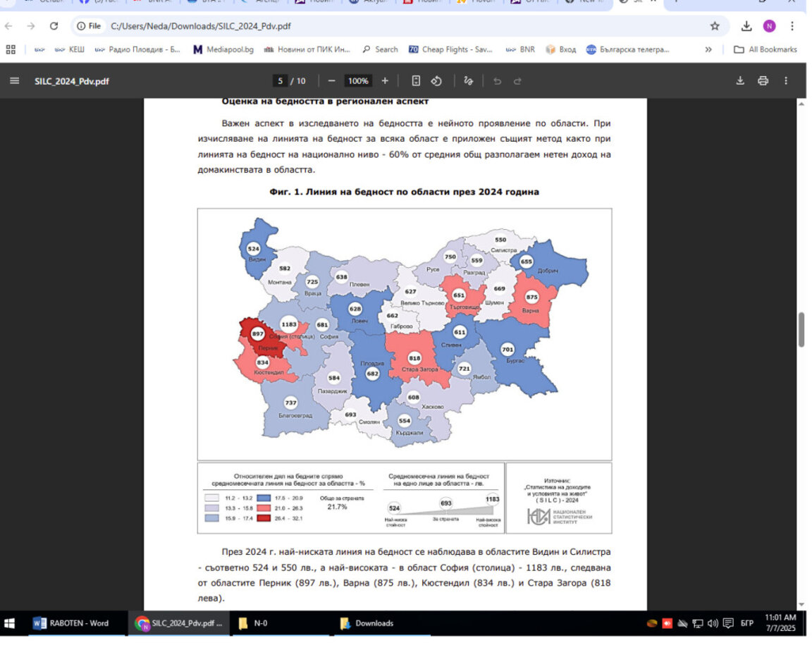Print the SILC_2024_Pdv.pdf document

(x=763, y=81)
